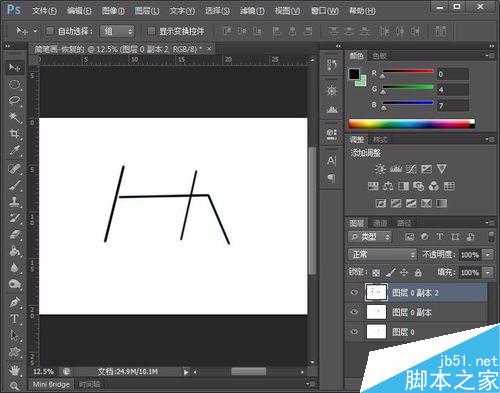Click the color spectrum ramp

coord(412,124)
